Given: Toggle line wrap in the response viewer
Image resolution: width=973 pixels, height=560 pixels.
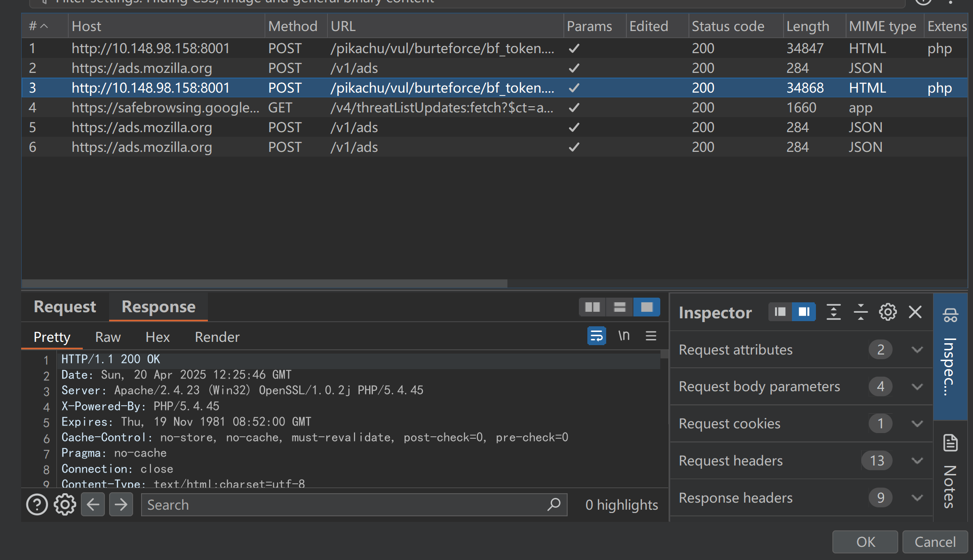Looking at the screenshot, I should (x=596, y=336).
